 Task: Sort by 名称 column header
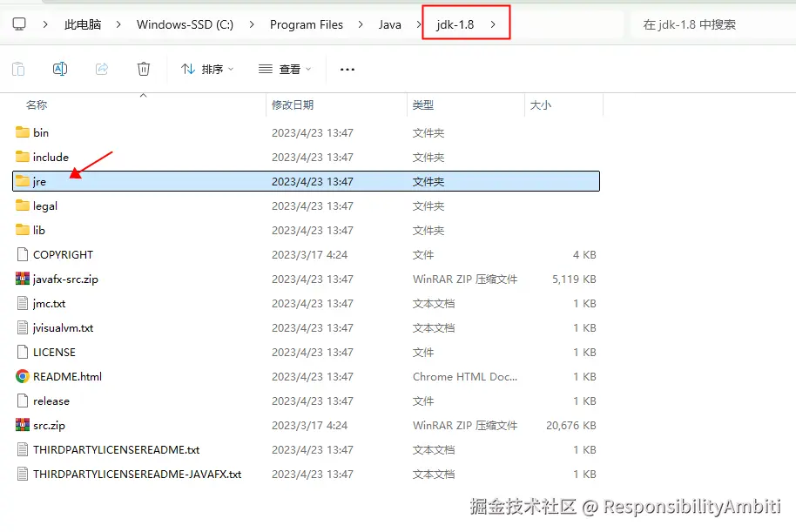click(x=37, y=105)
